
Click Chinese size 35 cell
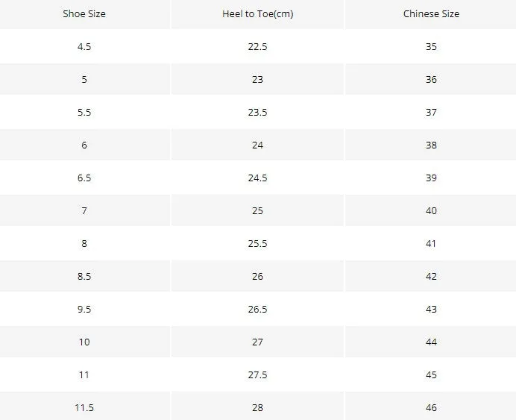[x=431, y=46]
